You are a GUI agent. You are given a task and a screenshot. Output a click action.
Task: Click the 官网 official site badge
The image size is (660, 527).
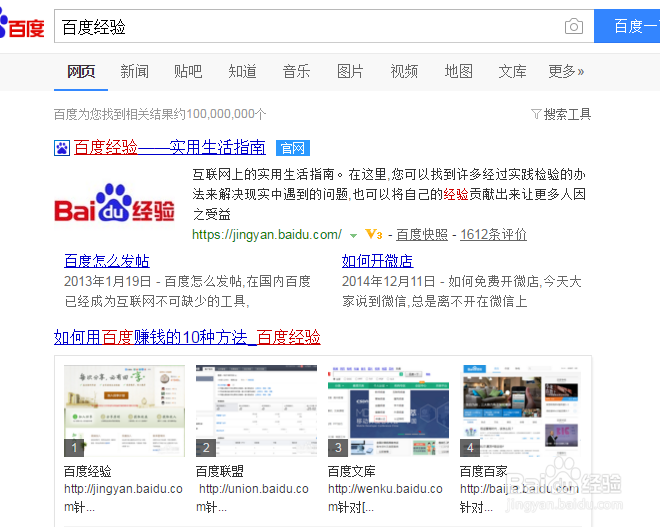click(293, 148)
